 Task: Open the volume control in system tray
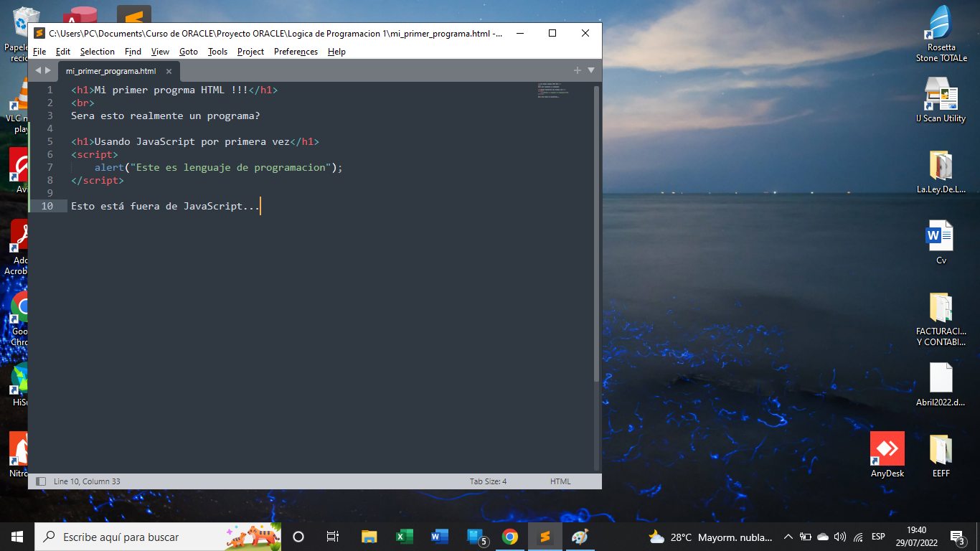[840, 537]
